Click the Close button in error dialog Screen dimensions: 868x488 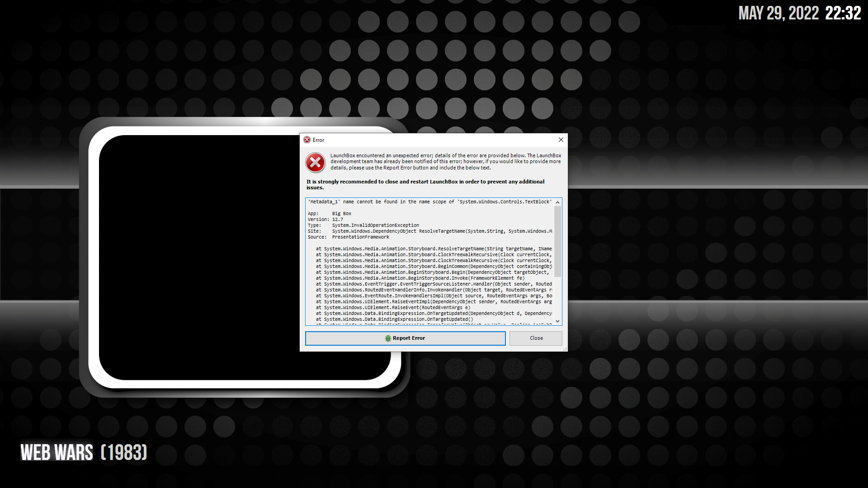click(x=536, y=338)
